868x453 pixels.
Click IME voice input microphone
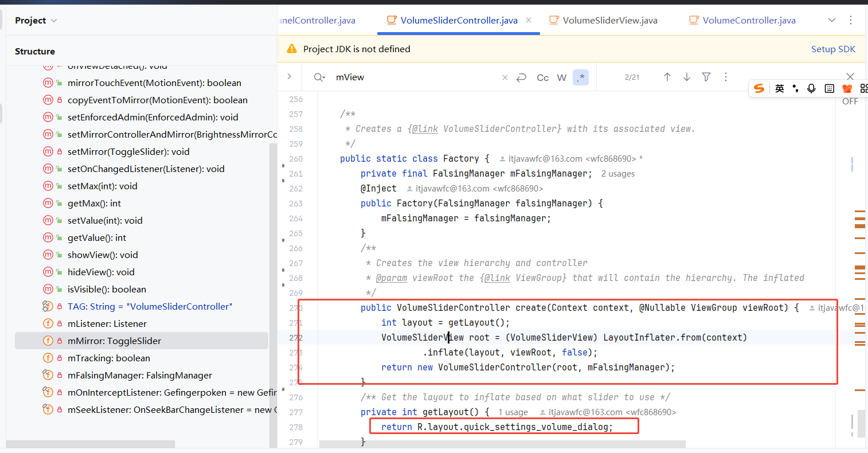[x=811, y=88]
